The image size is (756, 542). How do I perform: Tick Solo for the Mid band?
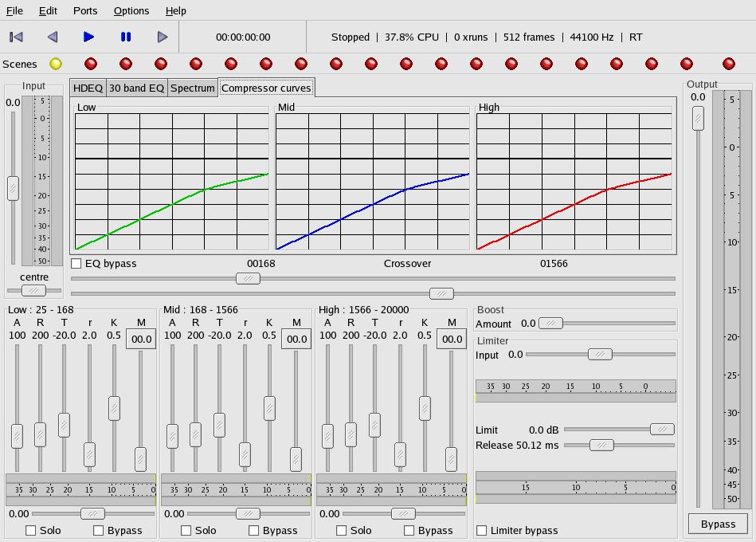click(186, 530)
